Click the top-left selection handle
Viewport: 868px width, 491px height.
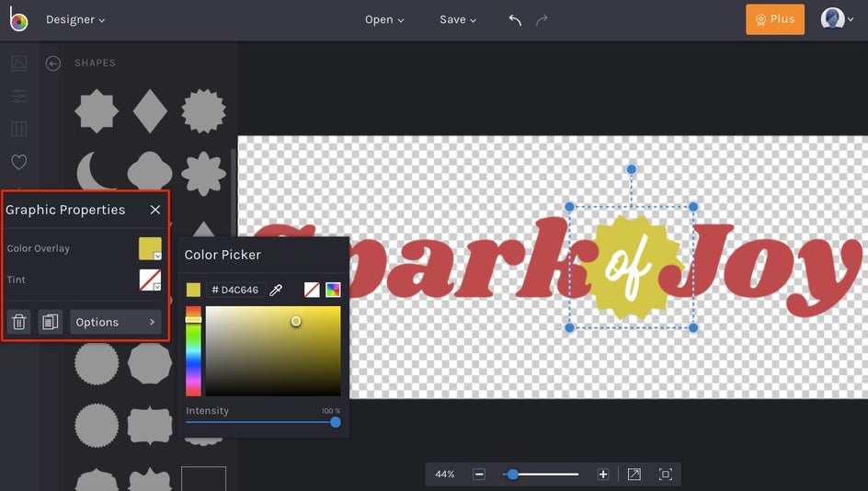[x=570, y=207]
